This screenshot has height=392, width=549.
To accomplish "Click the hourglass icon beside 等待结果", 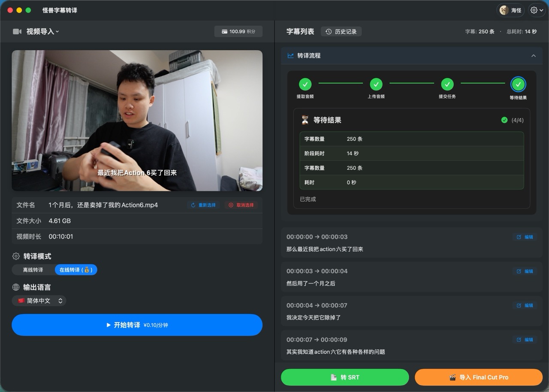I will click(305, 120).
